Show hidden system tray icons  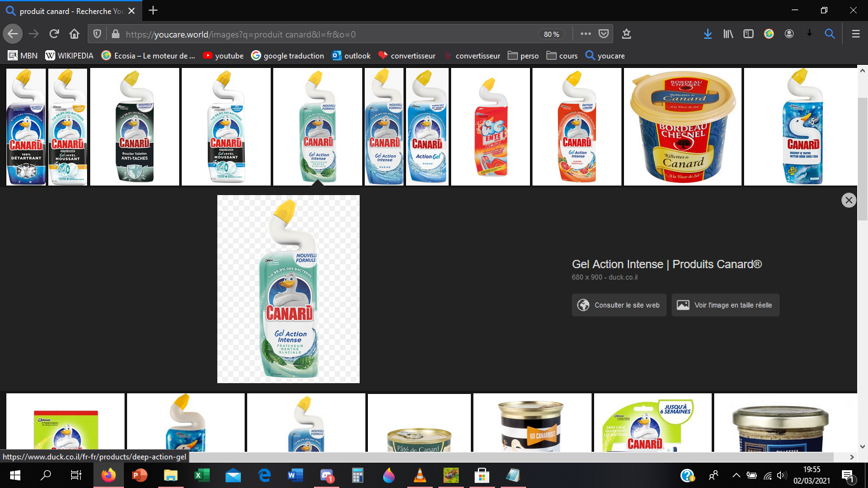pos(736,475)
